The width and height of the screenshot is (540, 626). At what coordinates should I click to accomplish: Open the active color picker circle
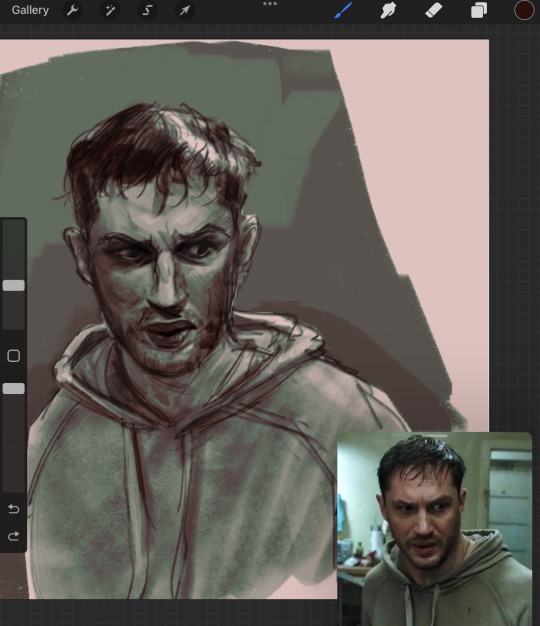[x=524, y=10]
